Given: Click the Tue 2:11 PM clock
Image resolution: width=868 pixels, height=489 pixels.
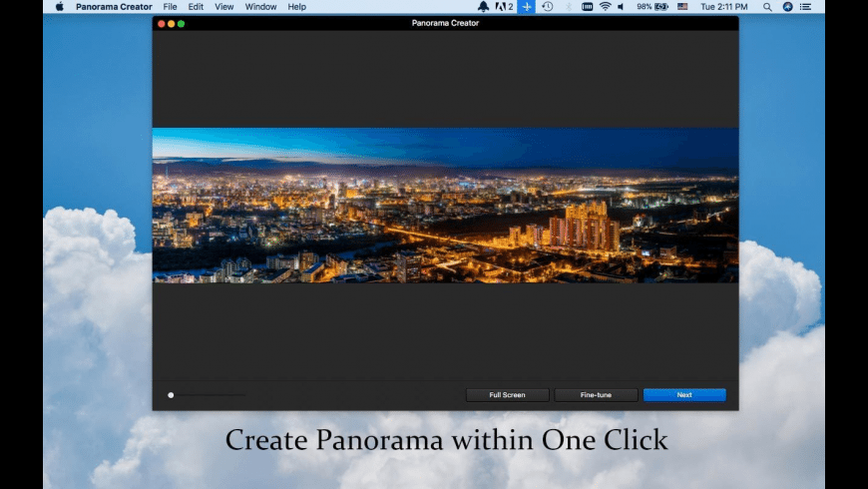Looking at the screenshot, I should (723, 7).
